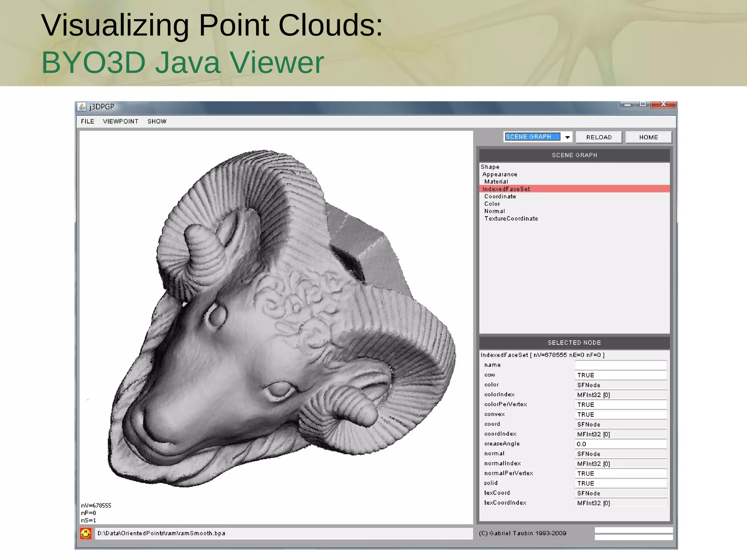
Task: Click the nV=678555 viewport label
Action: (x=96, y=506)
